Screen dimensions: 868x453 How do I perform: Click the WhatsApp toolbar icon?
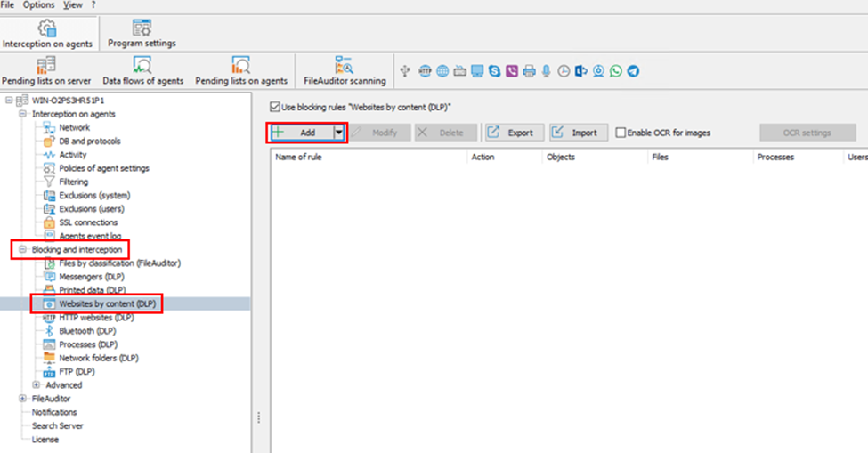pyautogui.click(x=616, y=71)
